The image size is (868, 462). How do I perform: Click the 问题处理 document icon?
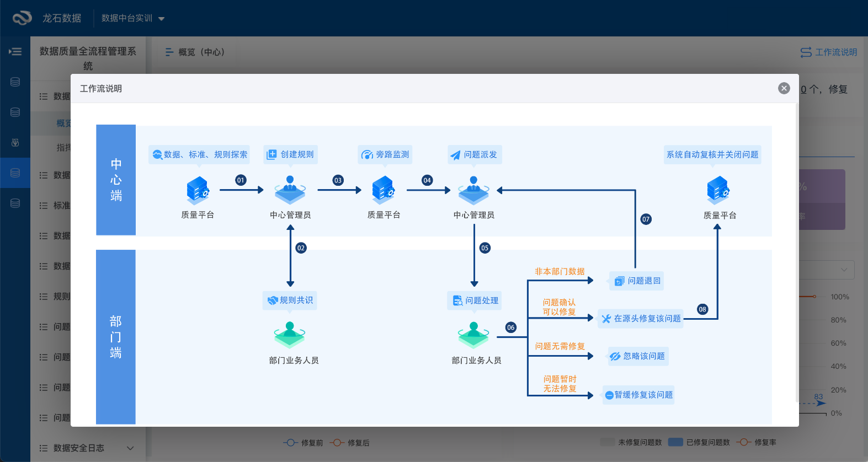coord(457,300)
